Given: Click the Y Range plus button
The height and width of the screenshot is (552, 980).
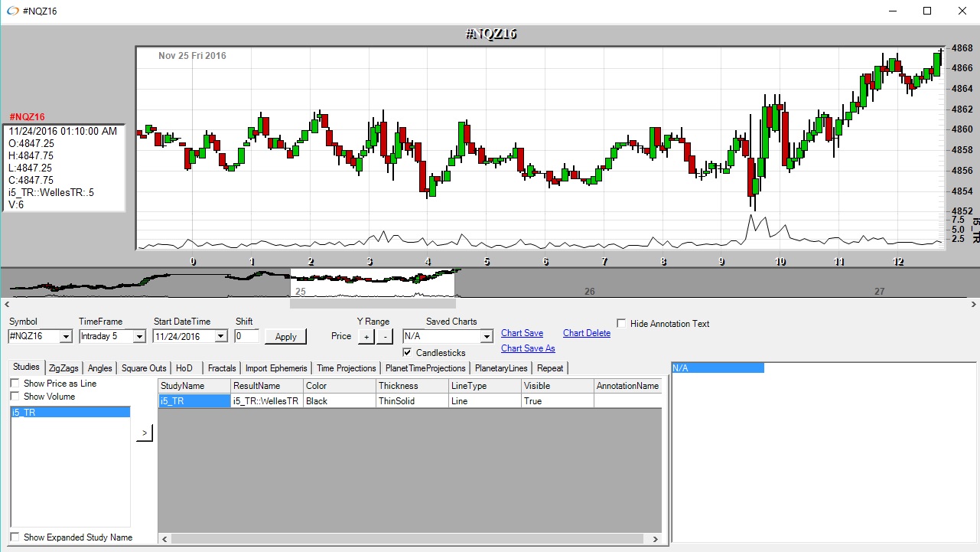Looking at the screenshot, I should (x=366, y=337).
